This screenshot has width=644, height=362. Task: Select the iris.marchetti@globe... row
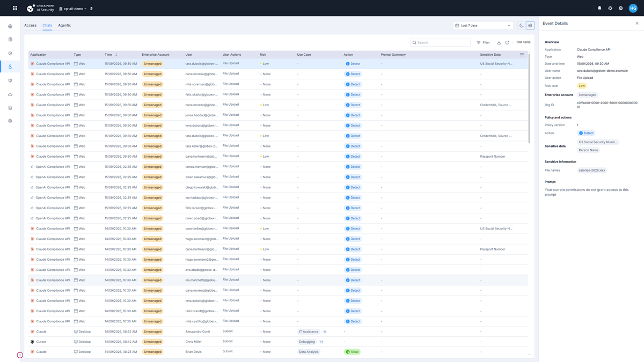pos(278,280)
